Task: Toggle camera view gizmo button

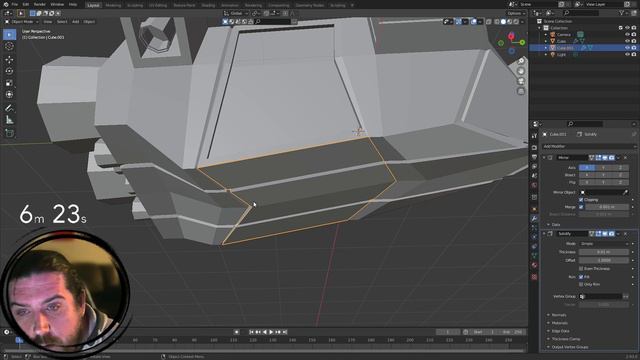Action: pos(521,81)
